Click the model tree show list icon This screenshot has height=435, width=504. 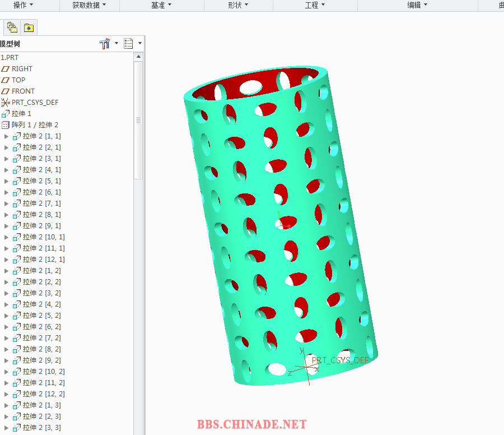pos(128,44)
